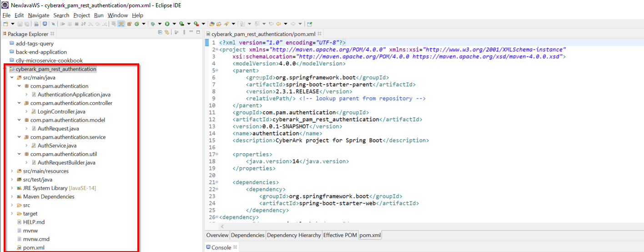Toggle Mark Occurrences highlighted toolbar button
This screenshot has width=644, height=252.
tap(121, 24)
